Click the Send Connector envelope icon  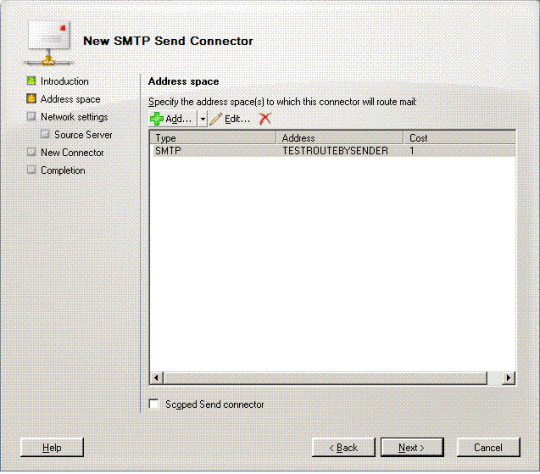49,43
